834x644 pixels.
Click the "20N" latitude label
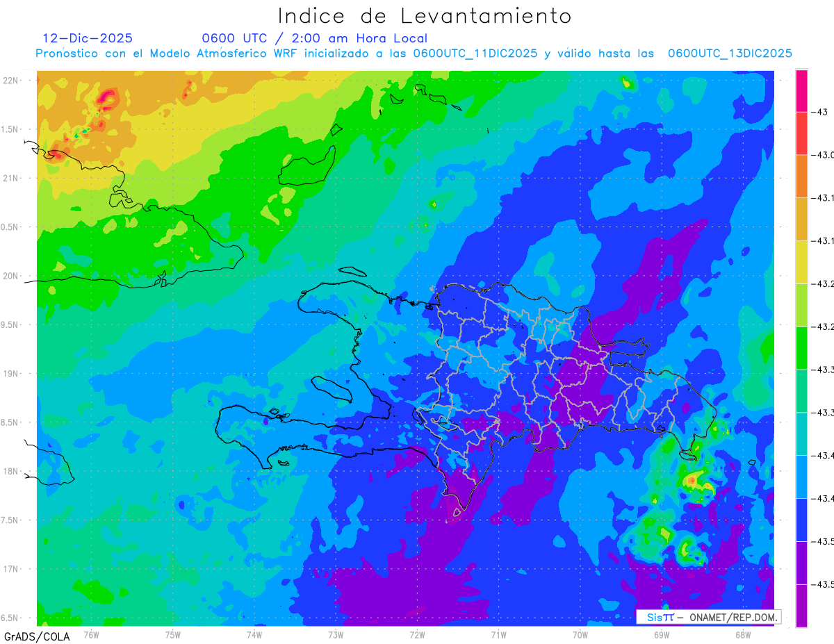(12, 276)
